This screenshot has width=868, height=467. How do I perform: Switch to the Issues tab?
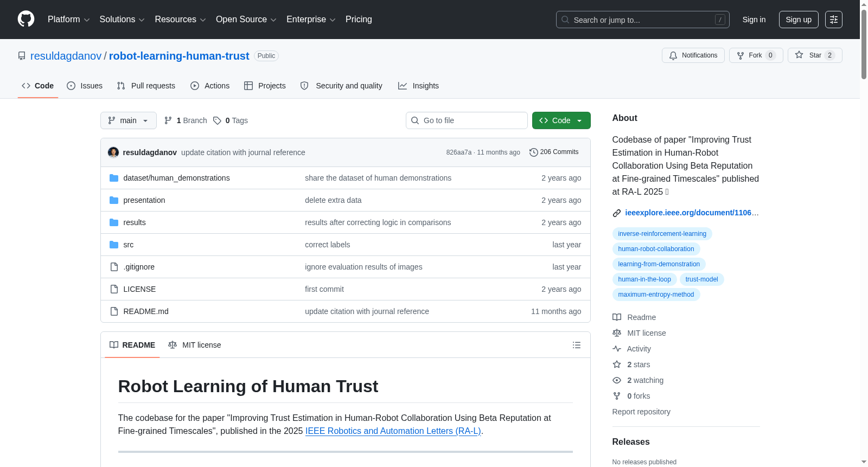pyautogui.click(x=85, y=86)
